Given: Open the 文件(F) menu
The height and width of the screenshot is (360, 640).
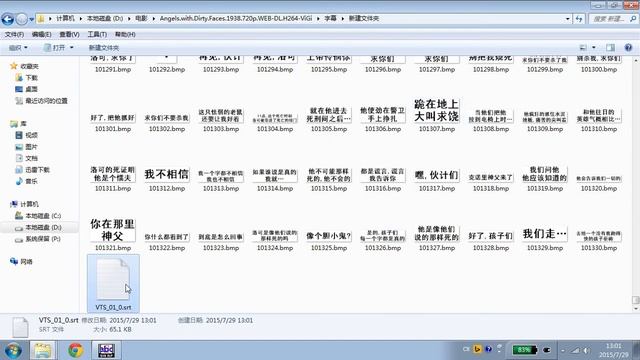Looking at the screenshot, I should [14, 35].
